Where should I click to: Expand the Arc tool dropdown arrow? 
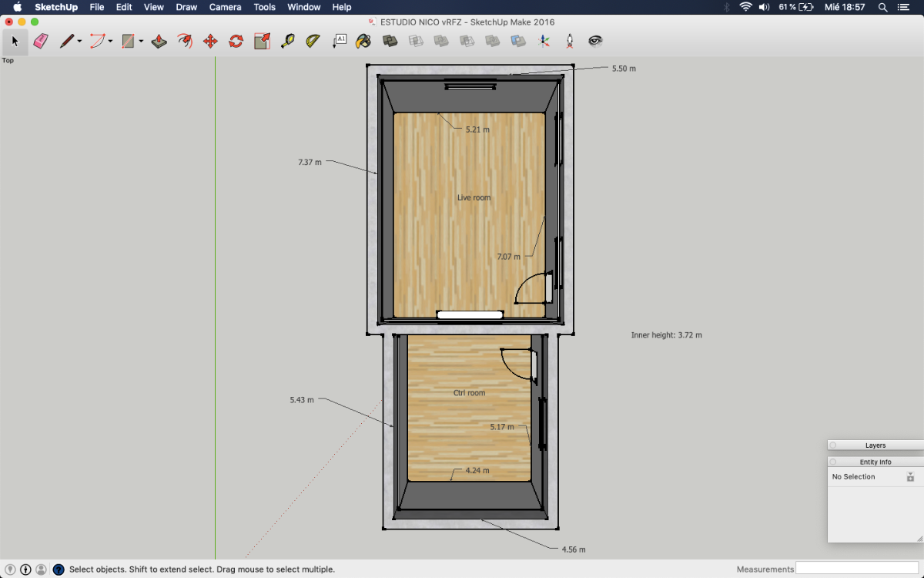click(x=111, y=42)
